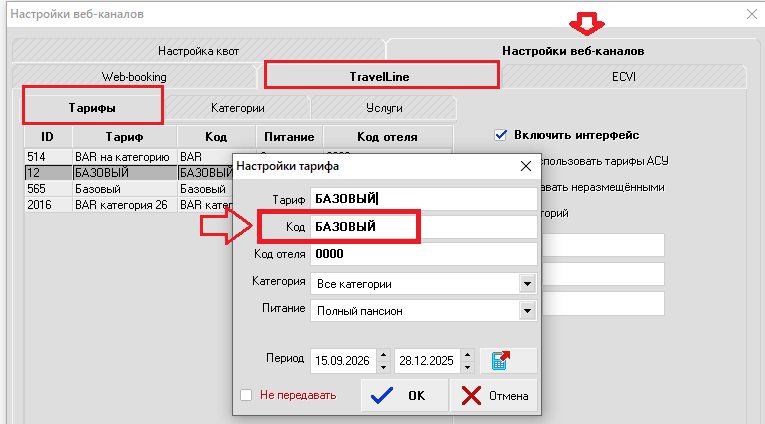Close the Настройки веб-каналов window
The image size is (765, 424).
pos(752,14)
